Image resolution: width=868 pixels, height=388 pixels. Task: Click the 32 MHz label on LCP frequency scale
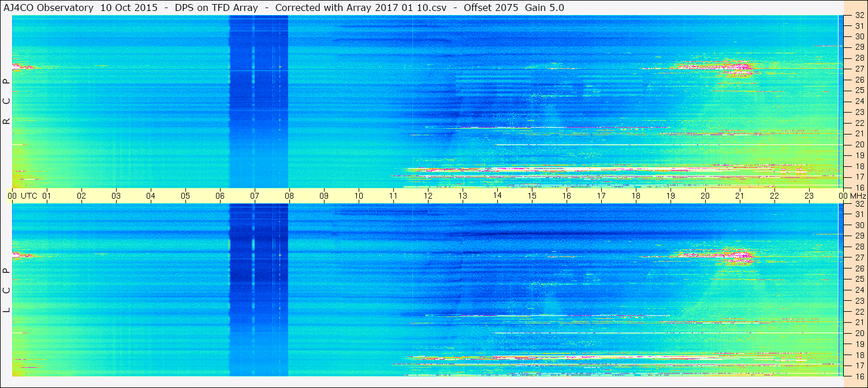(859, 204)
